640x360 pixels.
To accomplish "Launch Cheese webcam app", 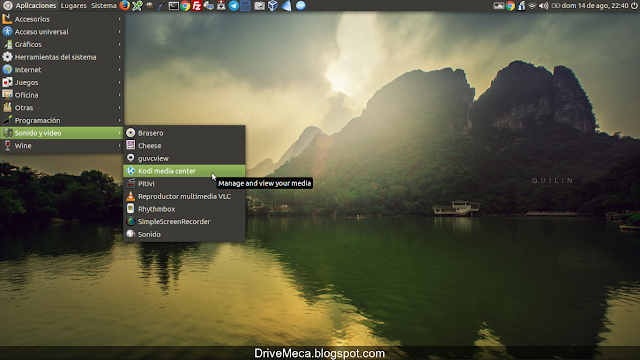I will tap(184, 146).
